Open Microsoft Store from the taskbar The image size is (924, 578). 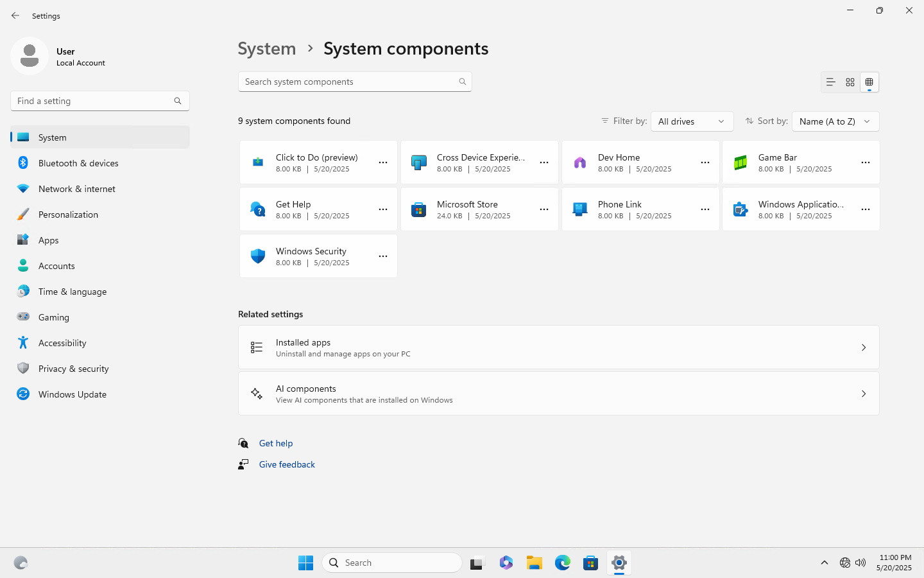[x=591, y=563]
